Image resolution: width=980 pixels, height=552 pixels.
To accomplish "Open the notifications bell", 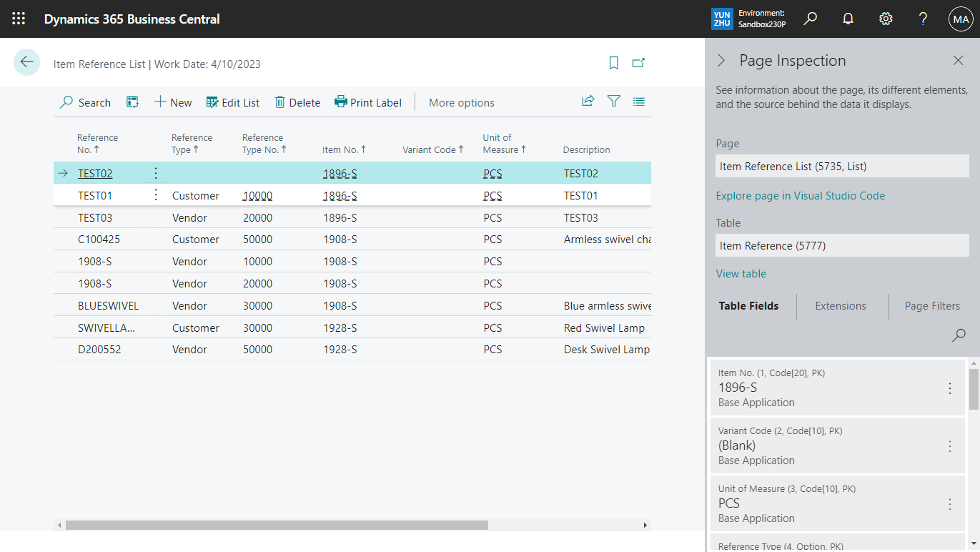I will [x=848, y=19].
